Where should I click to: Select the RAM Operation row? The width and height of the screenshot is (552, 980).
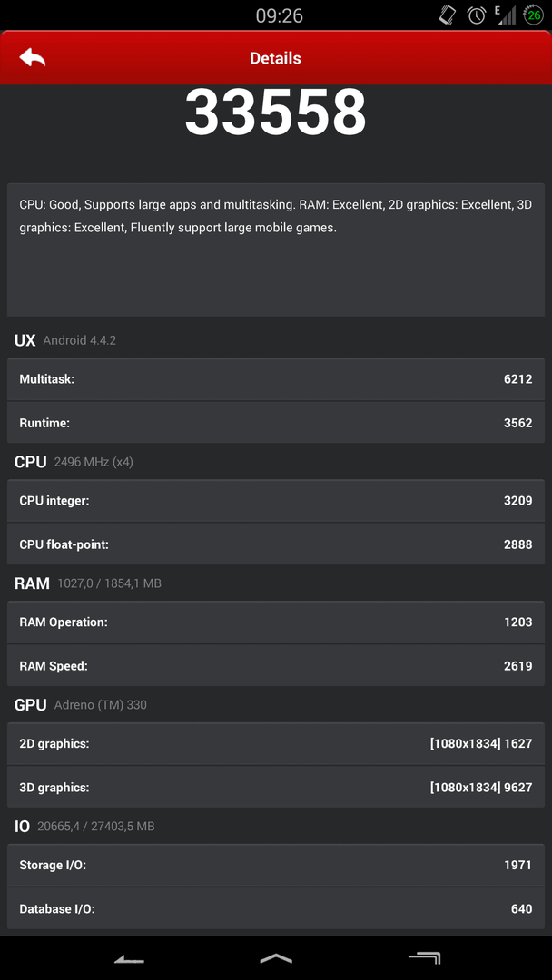(276, 622)
